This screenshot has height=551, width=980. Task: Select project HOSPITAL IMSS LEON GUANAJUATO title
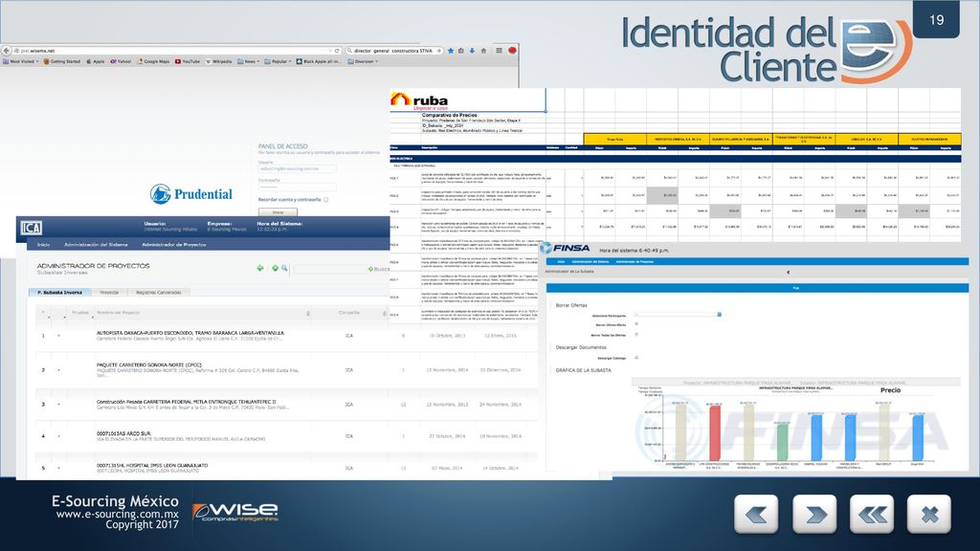tap(152, 466)
